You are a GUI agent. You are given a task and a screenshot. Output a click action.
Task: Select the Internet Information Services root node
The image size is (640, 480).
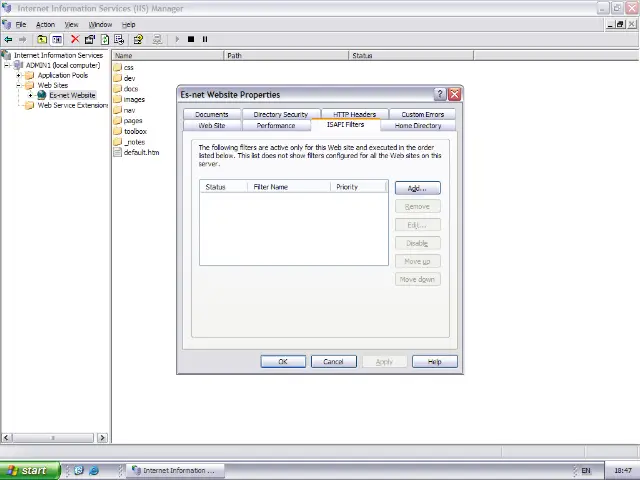click(x=58, y=55)
